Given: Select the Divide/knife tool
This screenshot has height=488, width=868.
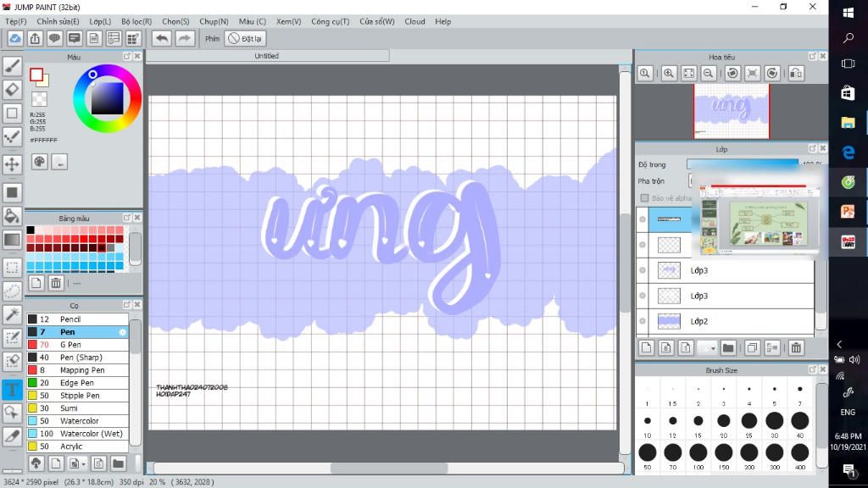Looking at the screenshot, I should click(x=12, y=436).
